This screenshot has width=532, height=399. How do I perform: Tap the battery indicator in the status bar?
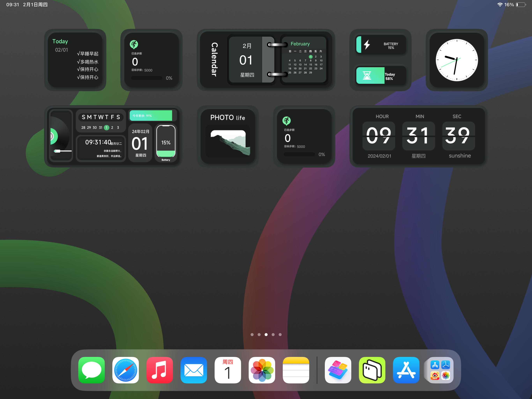pyautogui.click(x=521, y=4)
